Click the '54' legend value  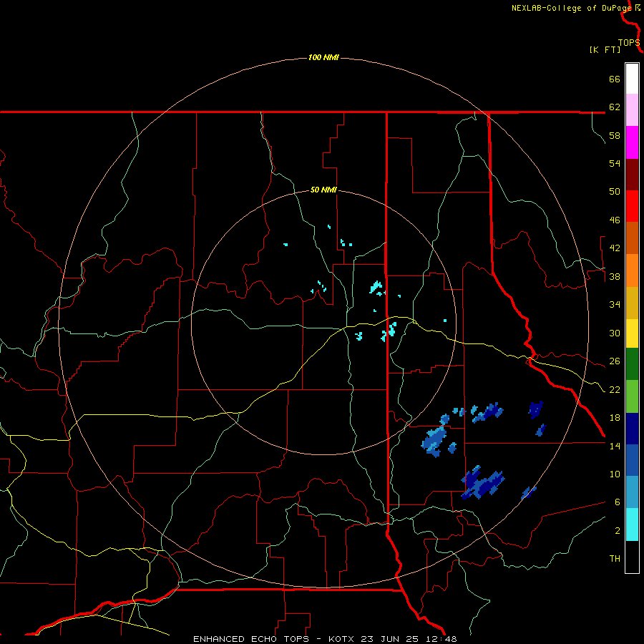615,163
